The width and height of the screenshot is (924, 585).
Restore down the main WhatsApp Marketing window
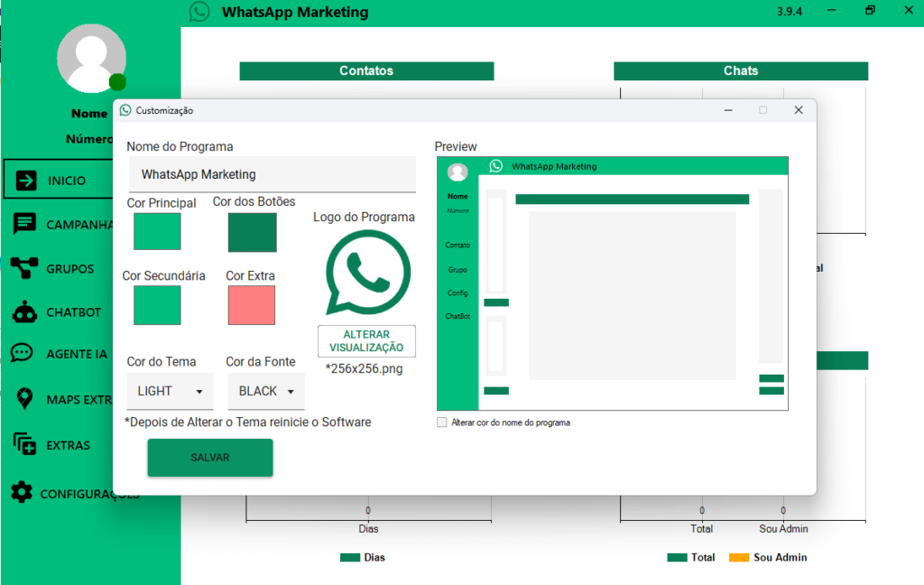click(x=870, y=10)
